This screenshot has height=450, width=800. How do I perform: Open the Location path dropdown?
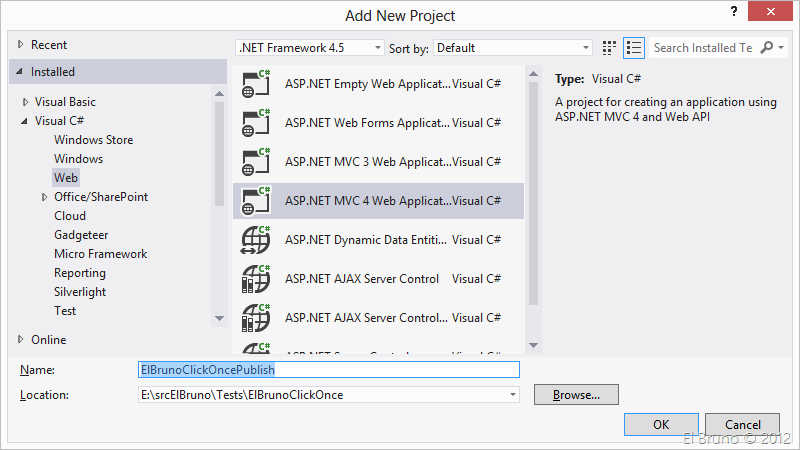point(514,395)
